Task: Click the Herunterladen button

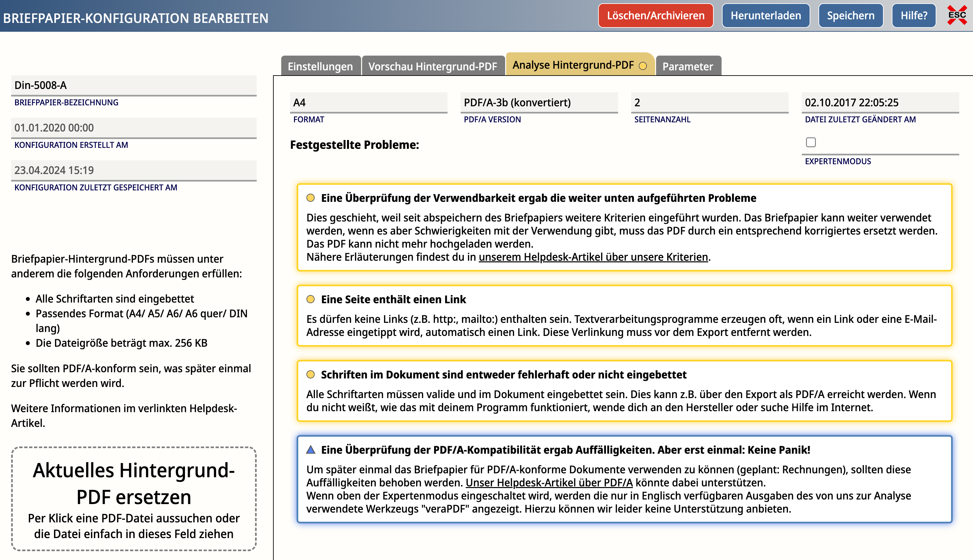Action: tap(765, 16)
